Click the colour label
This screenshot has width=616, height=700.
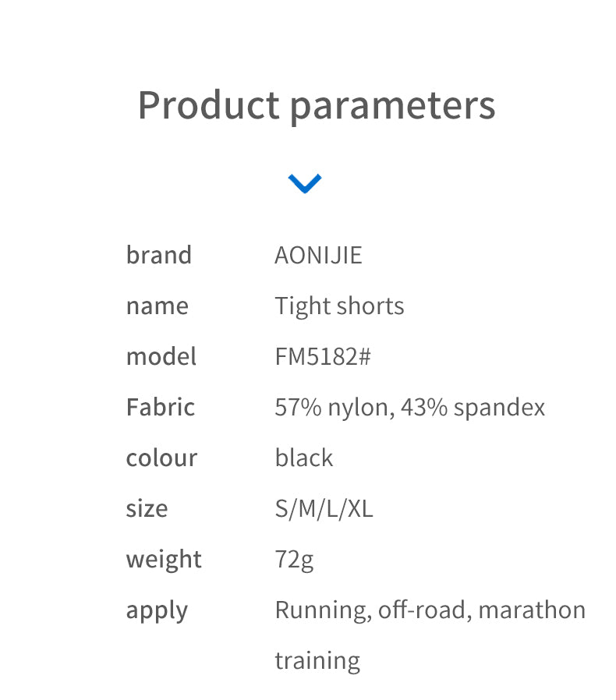coord(161,458)
